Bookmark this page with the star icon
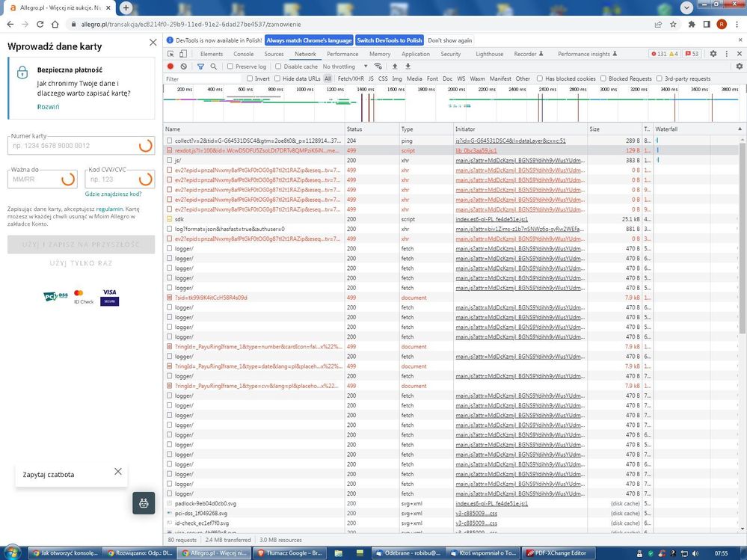The width and height of the screenshot is (747, 560). point(673,24)
